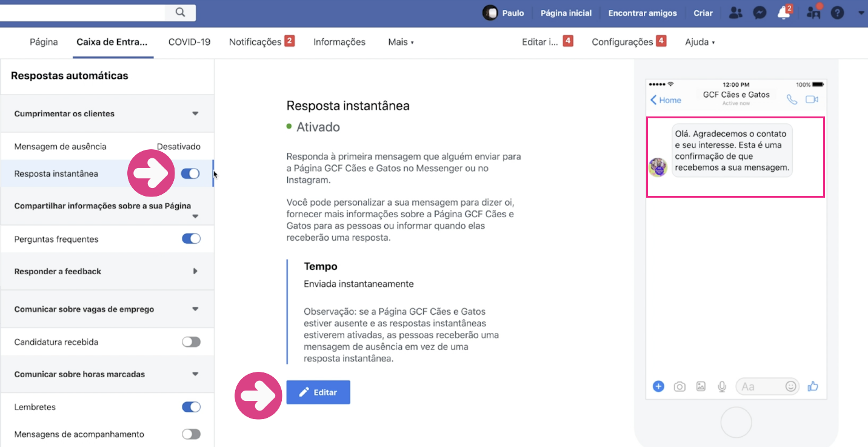
Task: Open the Messenger icon in top bar
Action: click(760, 13)
